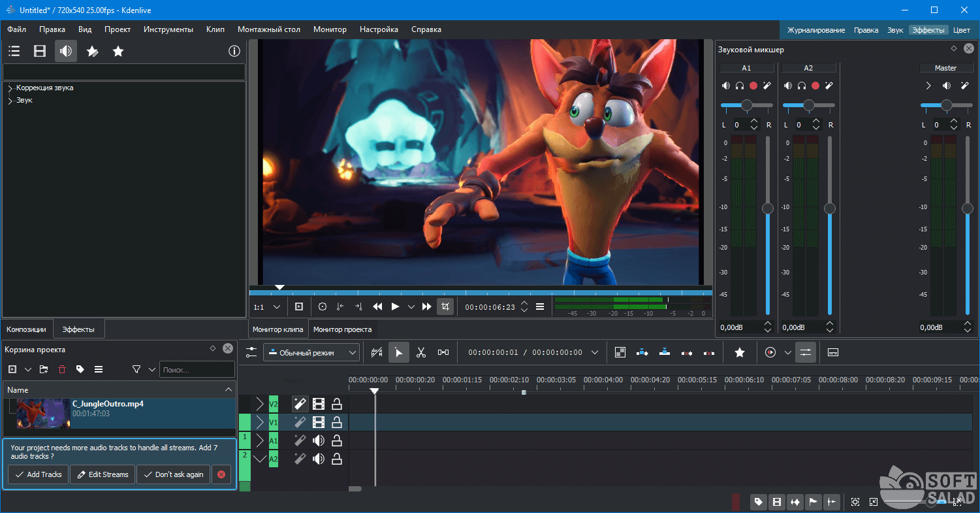Open the favorite effects star in timeline toolbar
This screenshot has height=513, width=980.
click(x=739, y=352)
